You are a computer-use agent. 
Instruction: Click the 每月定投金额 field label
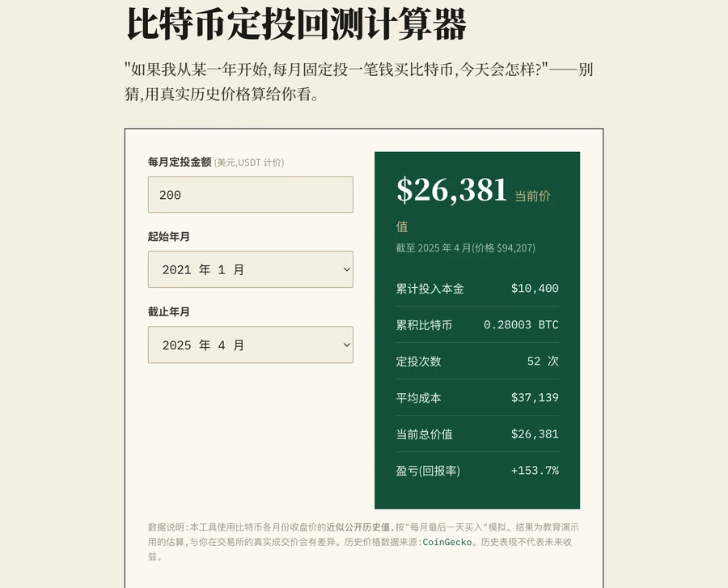180,162
